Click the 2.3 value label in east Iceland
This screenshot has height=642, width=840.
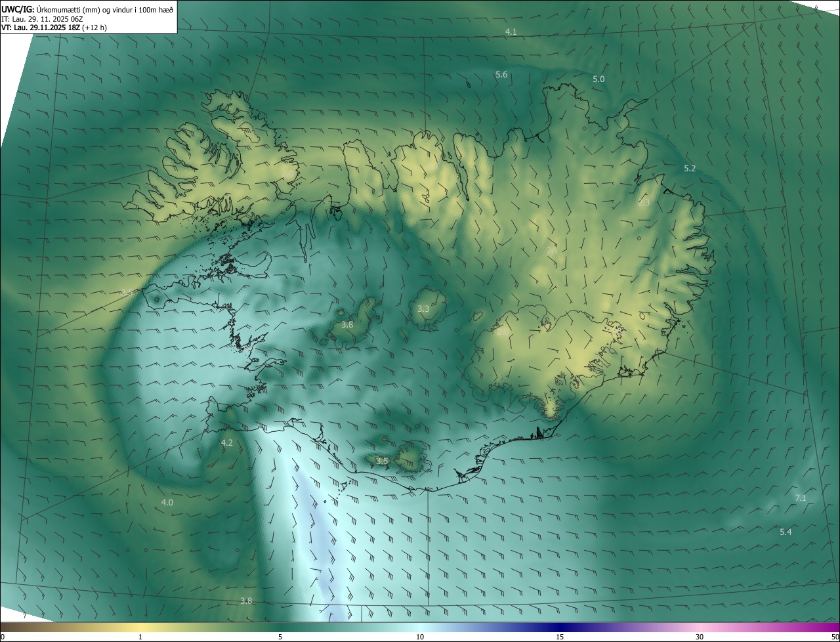(644, 203)
